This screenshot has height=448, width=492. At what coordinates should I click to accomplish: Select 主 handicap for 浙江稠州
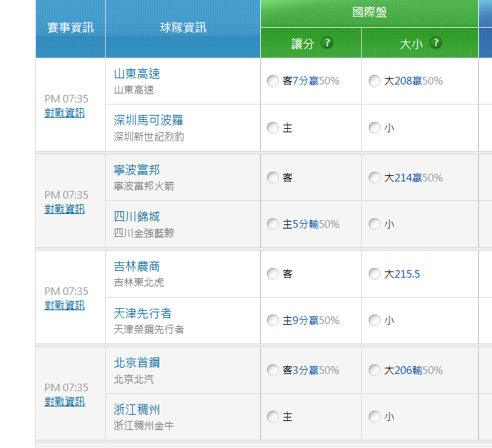pyautogui.click(x=273, y=417)
